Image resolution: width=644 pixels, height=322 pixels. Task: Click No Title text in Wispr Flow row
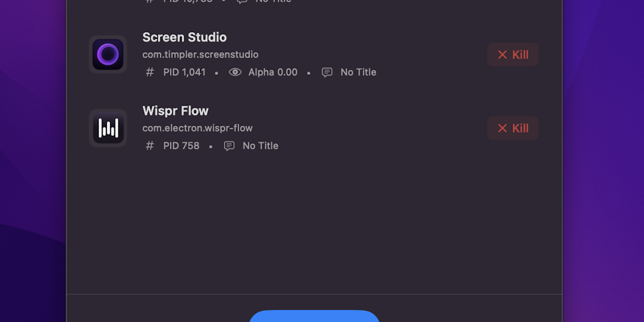[x=260, y=146]
